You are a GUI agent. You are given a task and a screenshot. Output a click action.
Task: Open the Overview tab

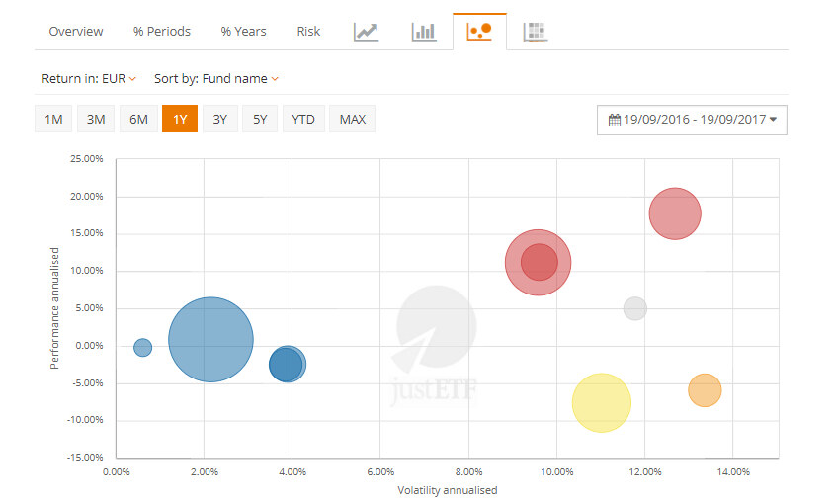(x=76, y=32)
